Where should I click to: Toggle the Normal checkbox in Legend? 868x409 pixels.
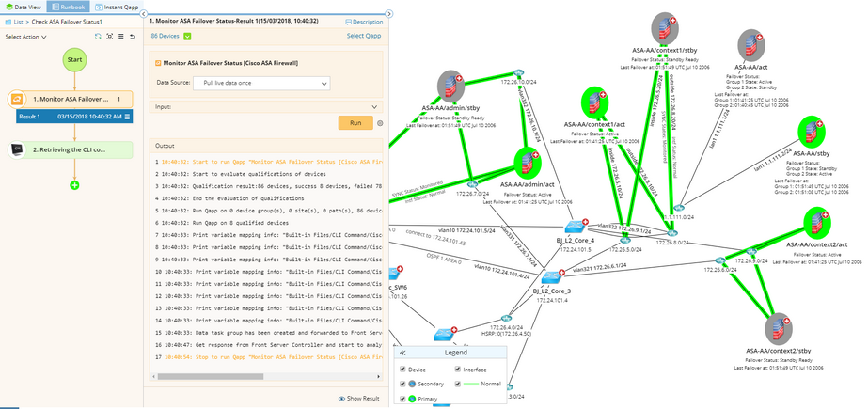pyautogui.click(x=457, y=384)
